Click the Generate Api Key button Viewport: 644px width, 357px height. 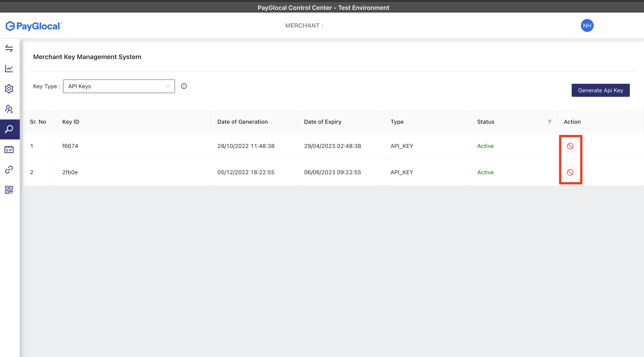point(600,90)
